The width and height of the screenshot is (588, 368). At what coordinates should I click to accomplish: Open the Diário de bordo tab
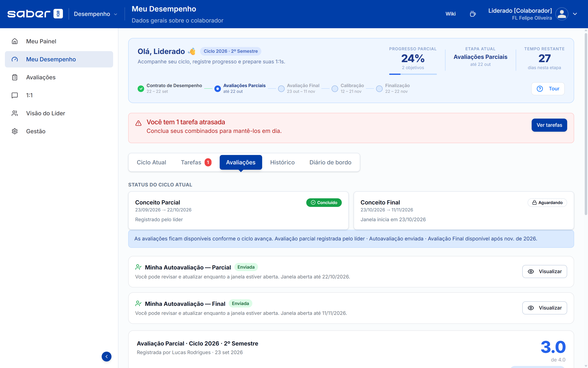[330, 162]
